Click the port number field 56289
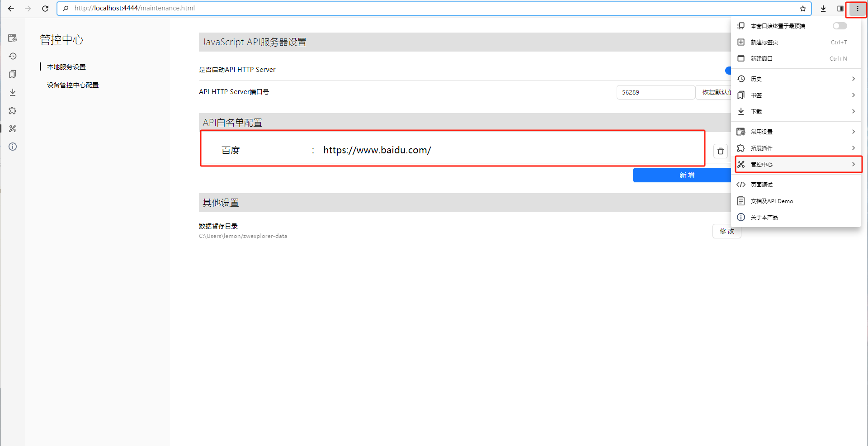Screen dimensions: 868x446 [x=656, y=92]
